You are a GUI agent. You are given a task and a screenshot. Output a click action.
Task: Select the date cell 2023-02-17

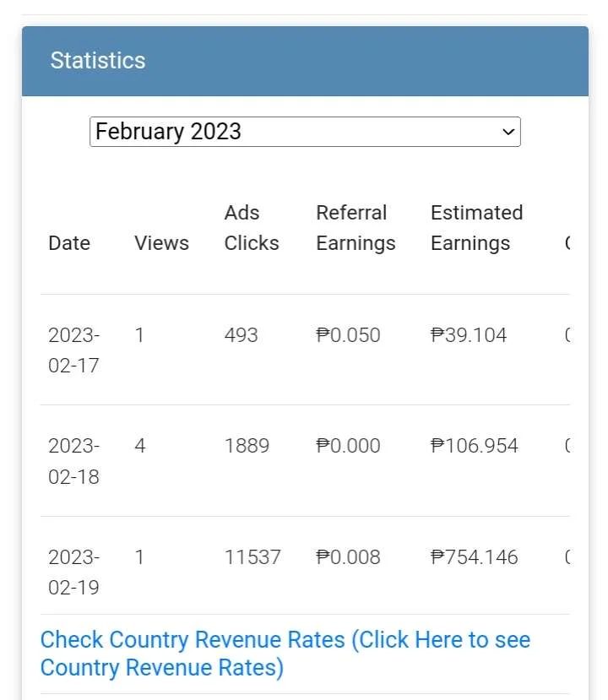click(x=73, y=350)
